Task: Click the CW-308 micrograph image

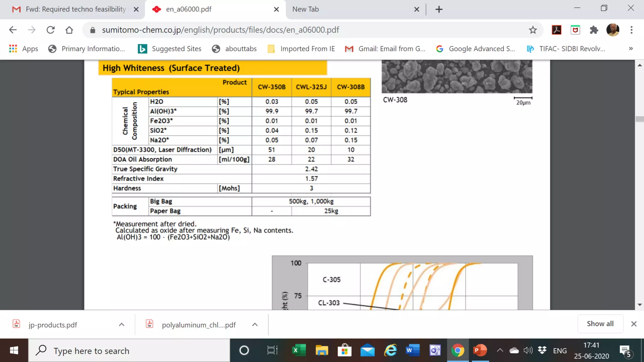Action: (457, 76)
